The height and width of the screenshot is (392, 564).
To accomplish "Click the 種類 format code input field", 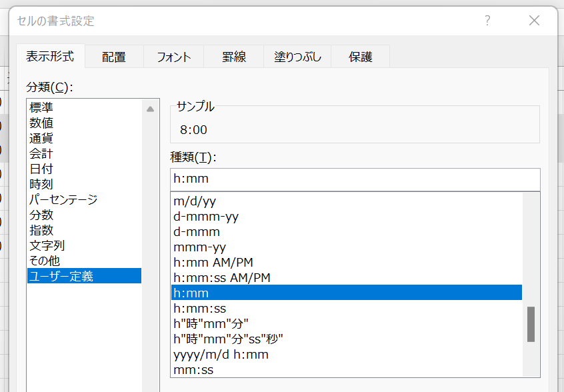I will pyautogui.click(x=354, y=180).
